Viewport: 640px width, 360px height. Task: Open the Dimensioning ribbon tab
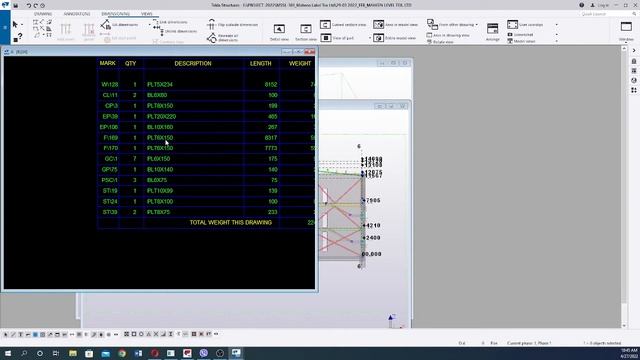(116, 14)
